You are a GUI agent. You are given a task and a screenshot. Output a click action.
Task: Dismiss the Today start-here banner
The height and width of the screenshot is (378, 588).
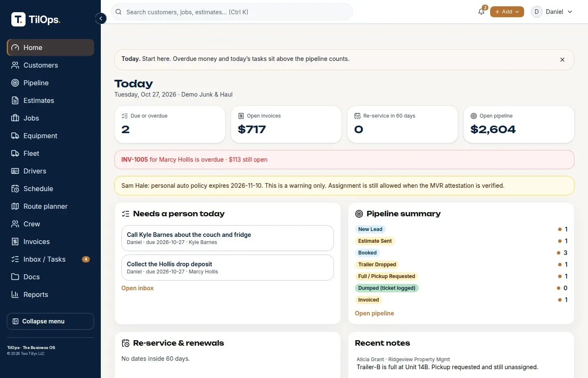(x=562, y=60)
